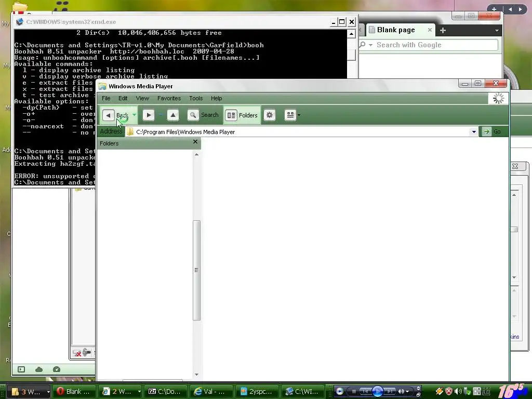Image resolution: width=532 pixels, height=399 pixels.
Task: Open a new tab in Opera
Action: pos(443,31)
